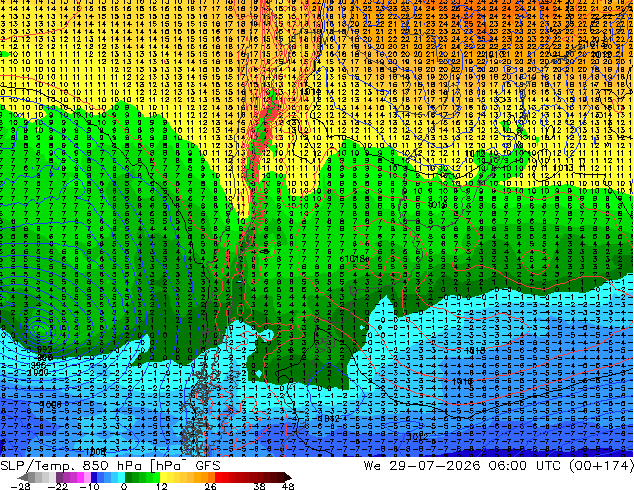Image resolution: width=634 pixels, height=490 pixels.
Task: Click the '-22' legend value
Action: point(57,486)
